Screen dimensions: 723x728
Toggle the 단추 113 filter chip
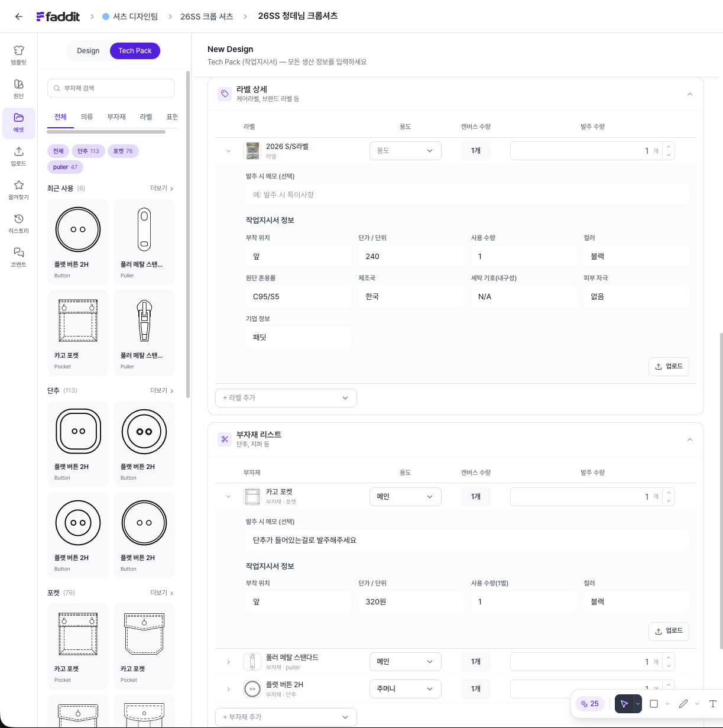88,151
